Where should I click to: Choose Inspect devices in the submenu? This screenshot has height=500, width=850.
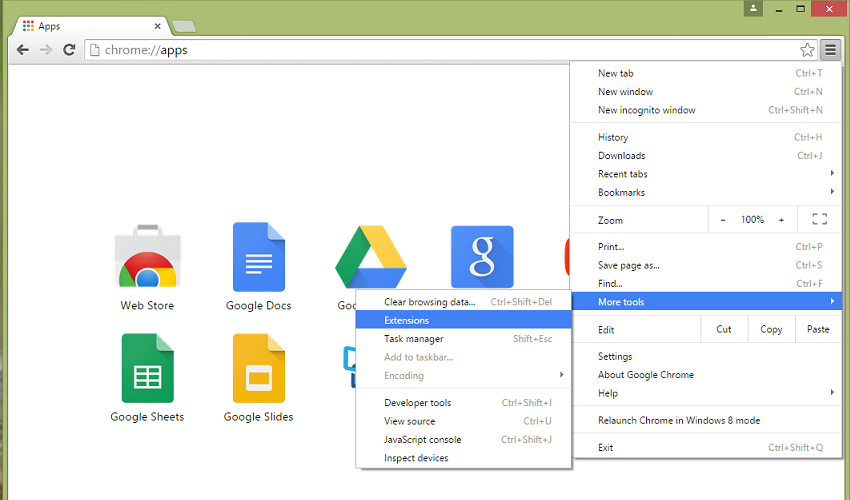tap(463, 458)
